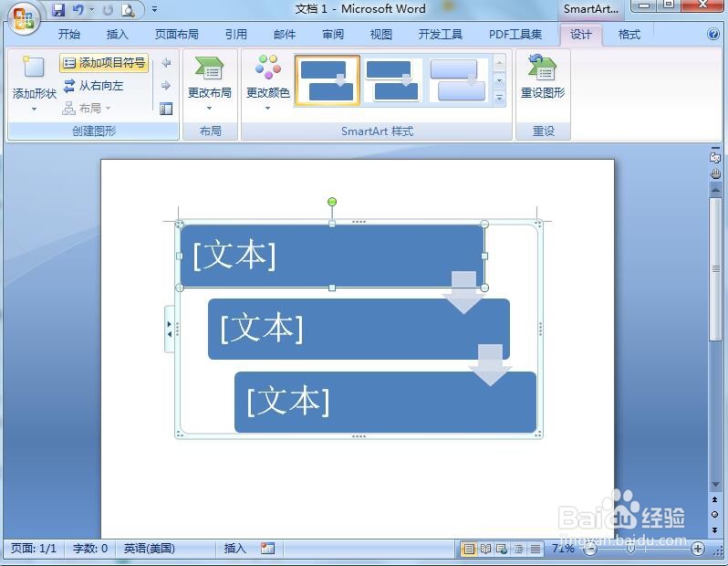Expand 更改颜色 dropdown arrow
Image resolution: width=728 pixels, height=566 pixels.
point(268,109)
